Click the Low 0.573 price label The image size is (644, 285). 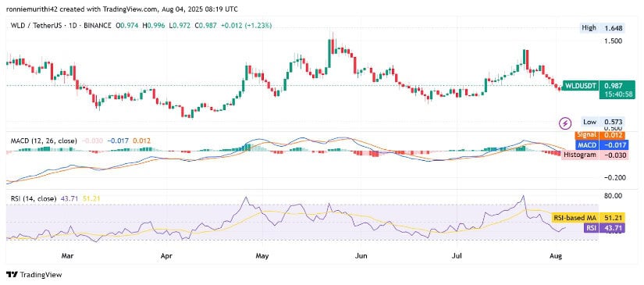603,122
